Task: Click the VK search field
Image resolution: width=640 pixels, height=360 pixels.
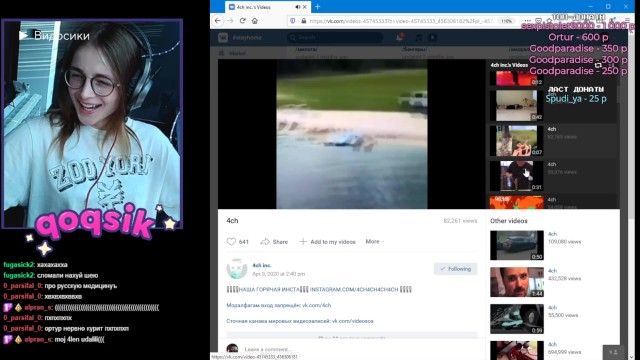Action: tap(336, 38)
